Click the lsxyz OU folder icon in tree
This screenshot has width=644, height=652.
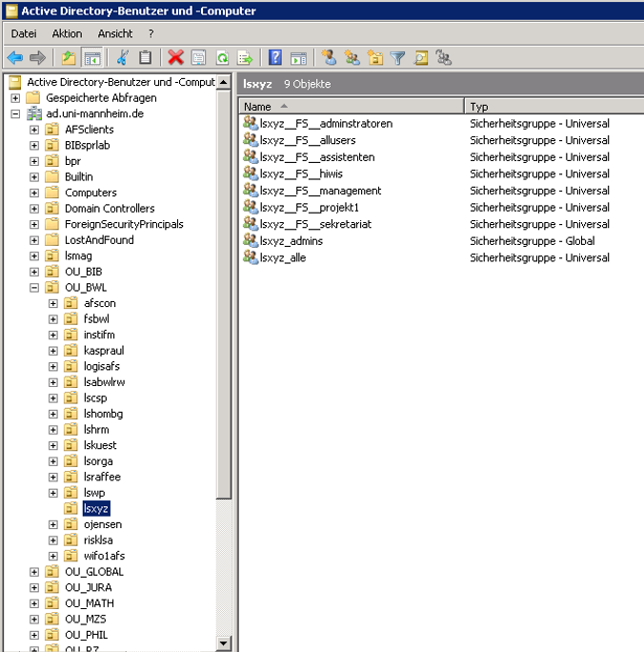tap(70, 508)
